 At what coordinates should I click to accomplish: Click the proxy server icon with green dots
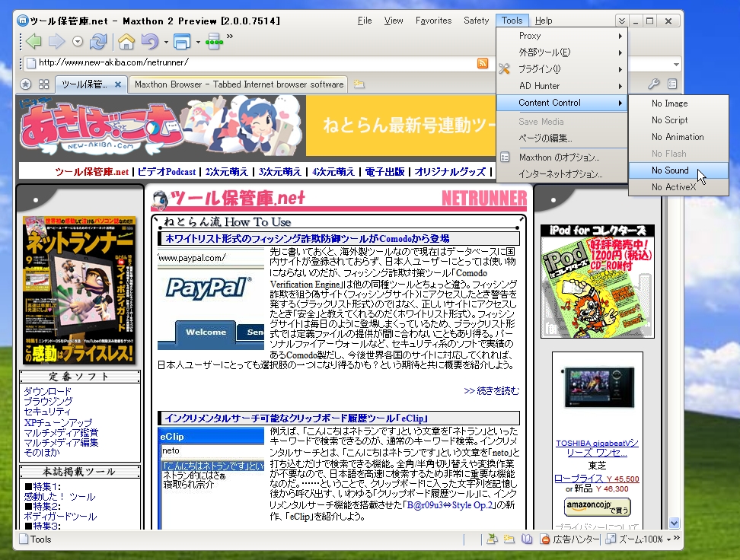pos(214,42)
